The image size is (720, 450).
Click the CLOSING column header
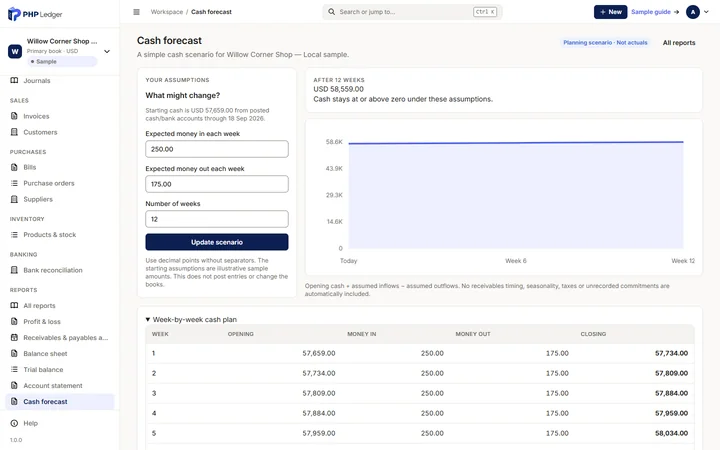click(x=593, y=334)
